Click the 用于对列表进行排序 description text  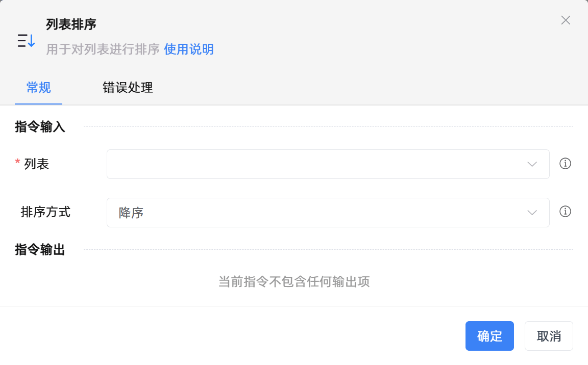click(x=103, y=49)
